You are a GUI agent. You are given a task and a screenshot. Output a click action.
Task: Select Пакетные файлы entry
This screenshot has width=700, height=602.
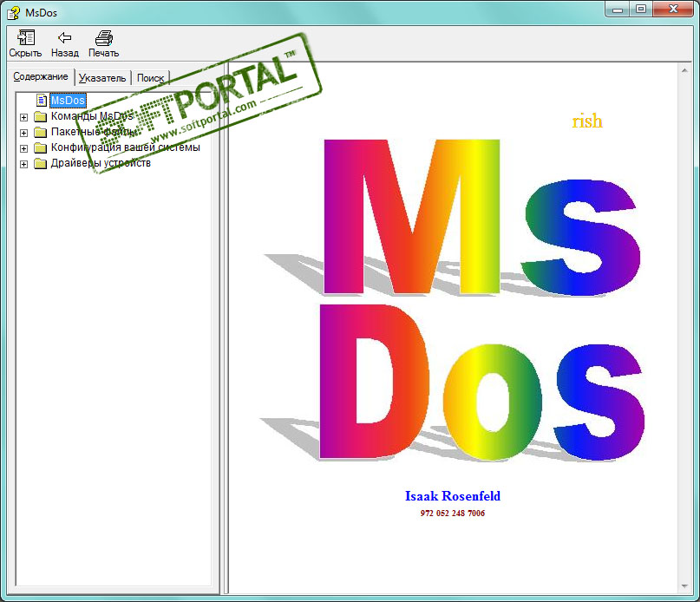[95, 132]
